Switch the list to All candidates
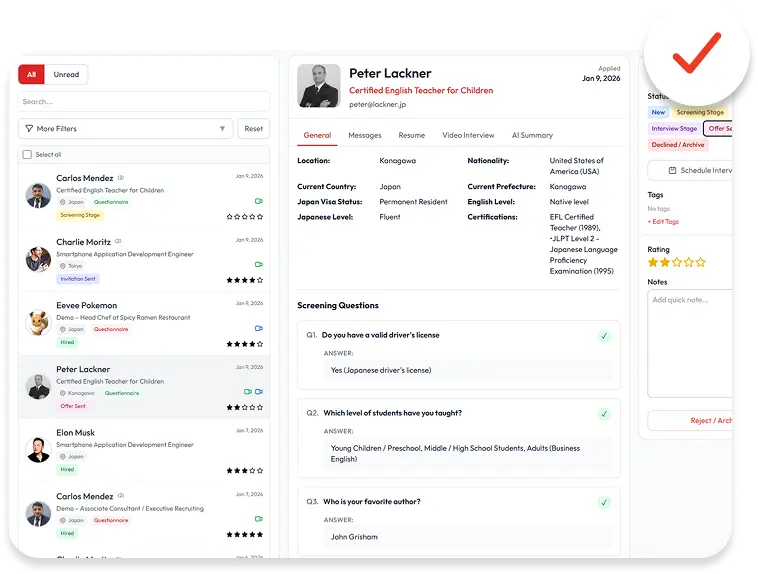The height and width of the screenshot is (574, 758). pyautogui.click(x=31, y=74)
